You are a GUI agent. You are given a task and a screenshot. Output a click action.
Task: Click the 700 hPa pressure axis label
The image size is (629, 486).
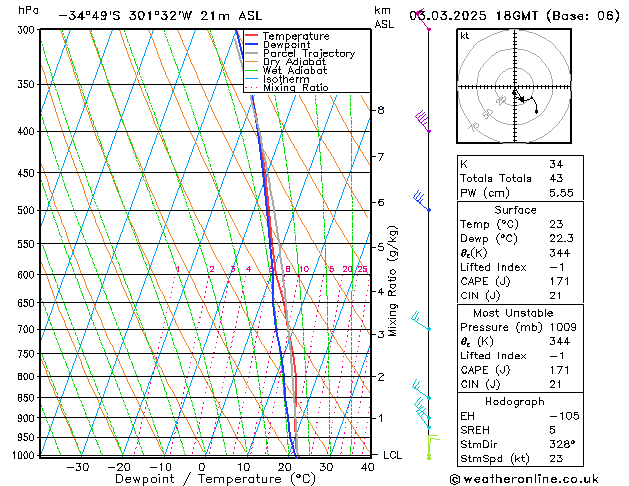point(28,330)
